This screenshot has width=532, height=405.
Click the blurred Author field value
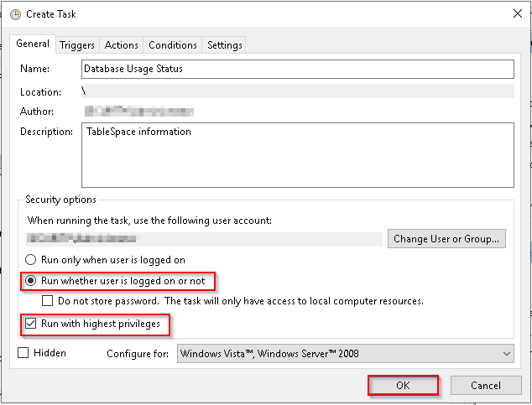[x=138, y=112]
